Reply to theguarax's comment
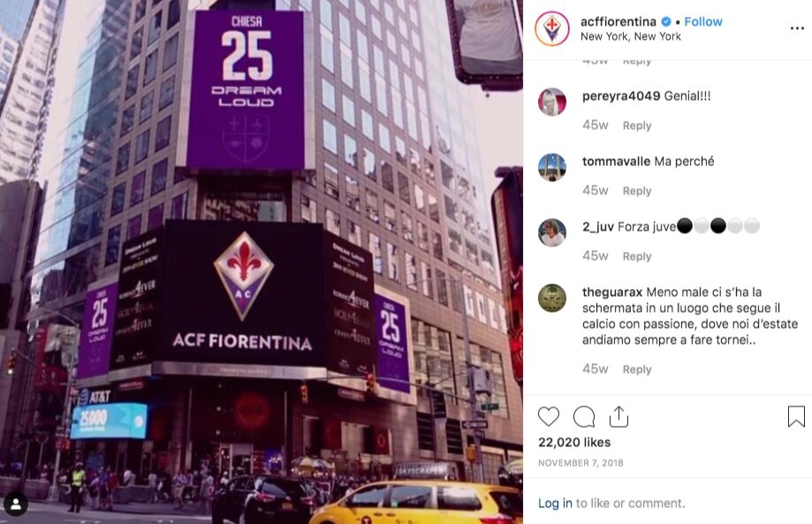 [x=636, y=369]
